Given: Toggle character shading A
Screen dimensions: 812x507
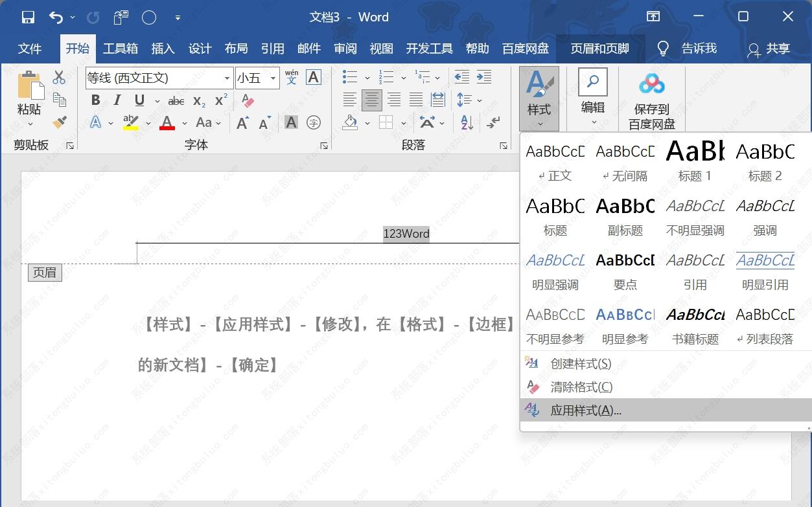Looking at the screenshot, I should (291, 122).
